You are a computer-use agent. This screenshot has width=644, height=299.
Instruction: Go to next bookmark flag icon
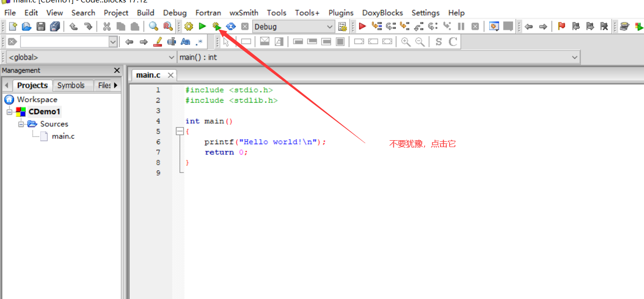pyautogui.click(x=590, y=26)
